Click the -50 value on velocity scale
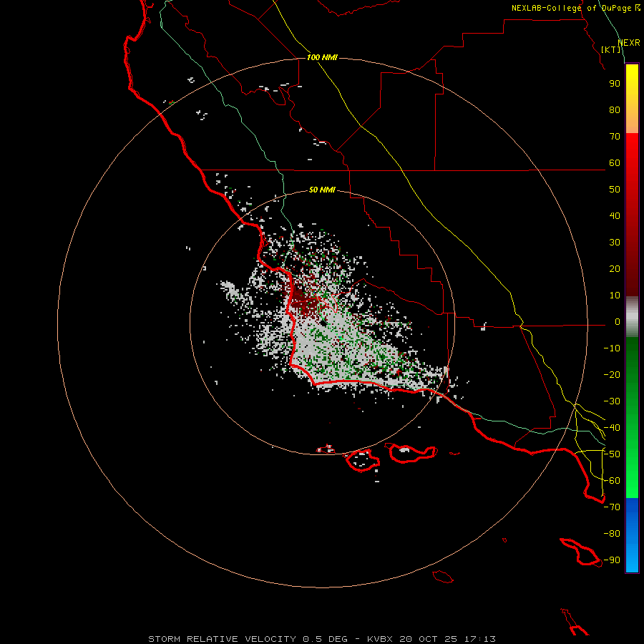The height and width of the screenshot is (644, 644). point(612,454)
